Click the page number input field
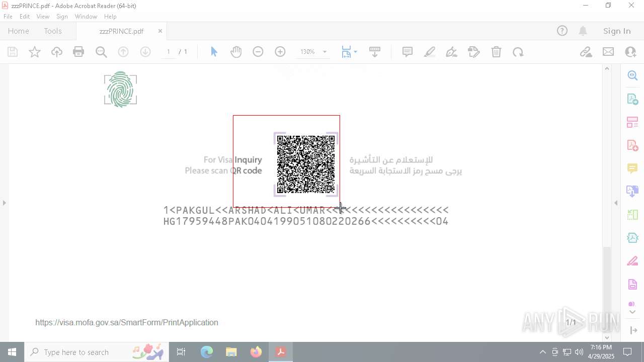The width and height of the screenshot is (644, 362). 169,52
